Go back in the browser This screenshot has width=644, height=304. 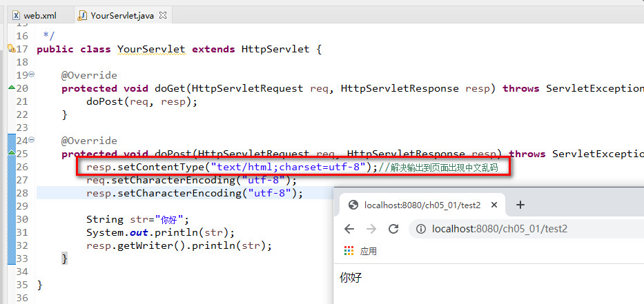[x=349, y=228]
